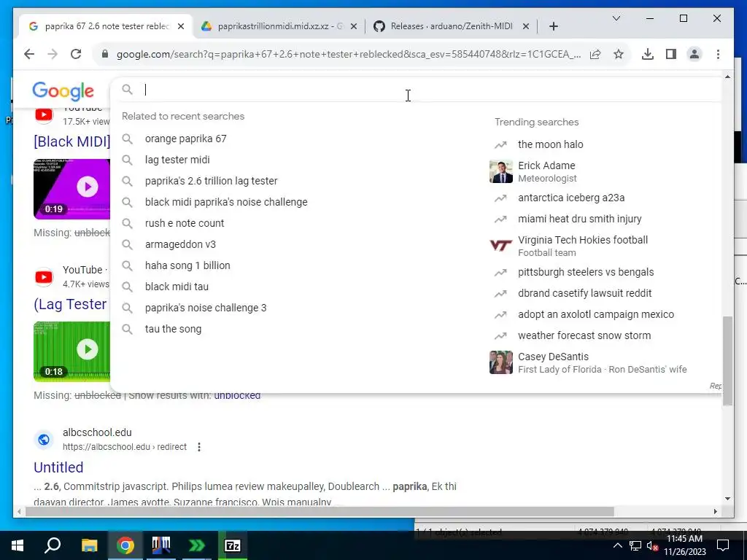The image size is (747, 560).
Task: Bookmark this page with the star icon
Action: 619,54
